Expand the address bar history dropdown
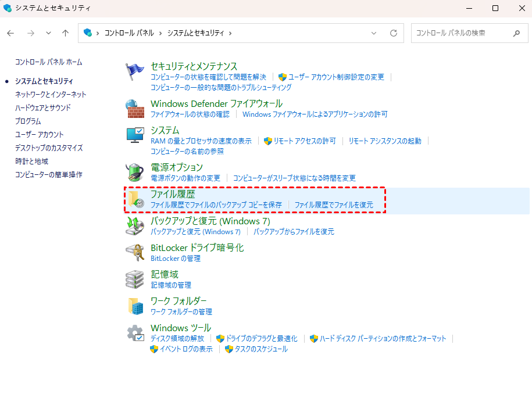Image resolution: width=532 pixels, height=398 pixels. click(x=373, y=33)
